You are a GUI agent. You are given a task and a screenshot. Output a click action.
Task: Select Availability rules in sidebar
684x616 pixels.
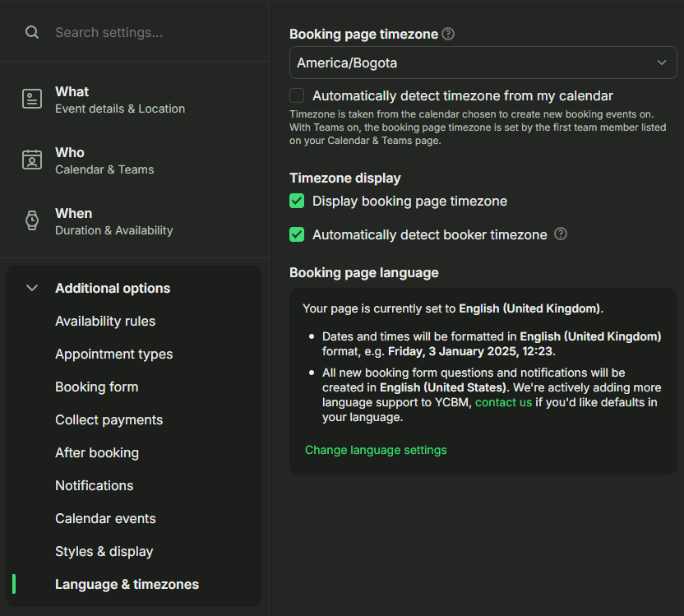105,321
